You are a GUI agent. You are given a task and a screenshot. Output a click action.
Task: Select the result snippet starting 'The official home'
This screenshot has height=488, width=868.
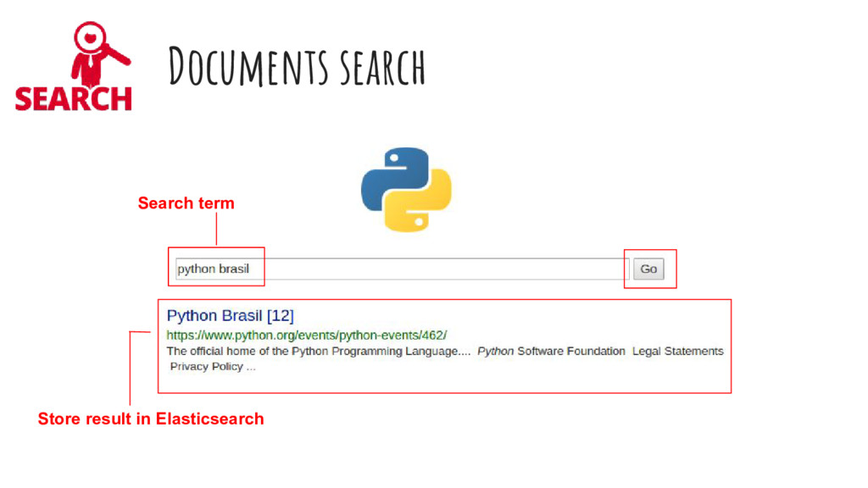coord(445,358)
